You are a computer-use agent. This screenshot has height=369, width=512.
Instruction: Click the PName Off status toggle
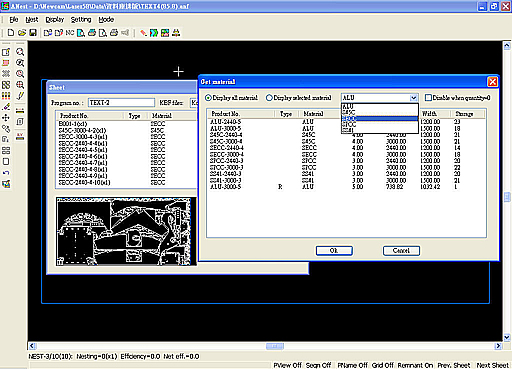pyautogui.click(x=352, y=365)
